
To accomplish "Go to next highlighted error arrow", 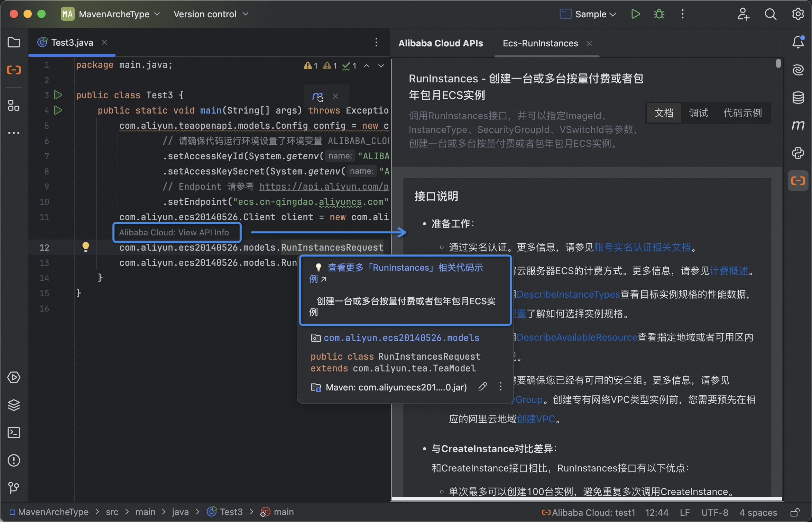I will tap(381, 66).
